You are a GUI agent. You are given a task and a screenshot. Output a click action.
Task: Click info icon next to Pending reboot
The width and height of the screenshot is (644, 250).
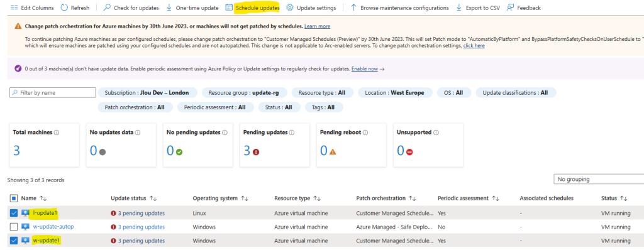[x=365, y=133]
